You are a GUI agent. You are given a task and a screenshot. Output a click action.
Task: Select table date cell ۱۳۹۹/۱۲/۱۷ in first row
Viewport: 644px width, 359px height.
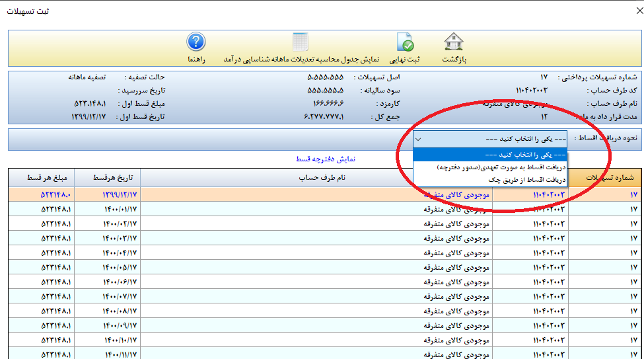pyautogui.click(x=108, y=195)
